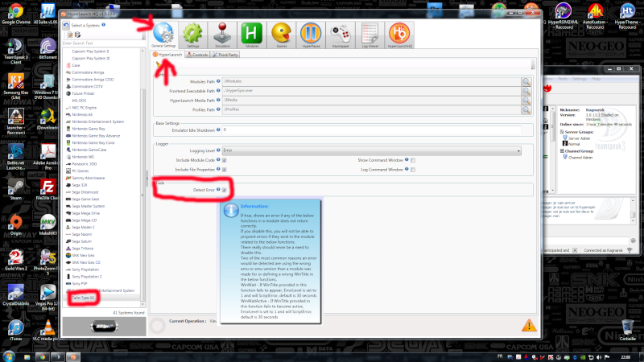
Task: Switch to the HyperLaunch tab
Action: (x=167, y=55)
